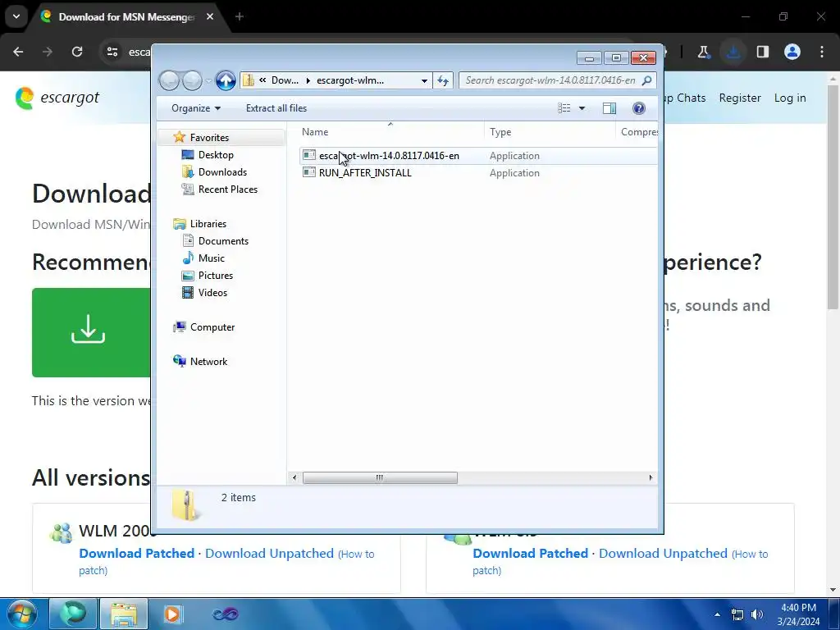Open the Chrome tab search dropdown
840x630 pixels.
[16, 16]
